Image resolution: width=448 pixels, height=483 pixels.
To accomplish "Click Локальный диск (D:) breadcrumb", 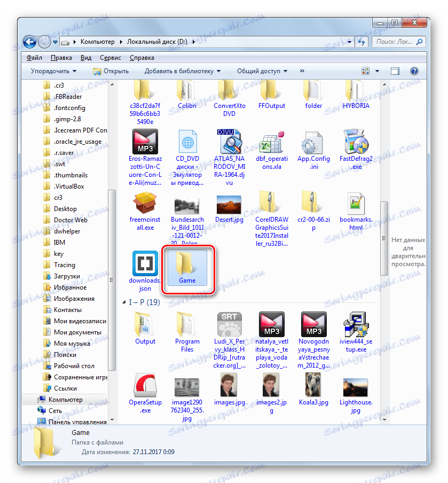I will point(157,42).
